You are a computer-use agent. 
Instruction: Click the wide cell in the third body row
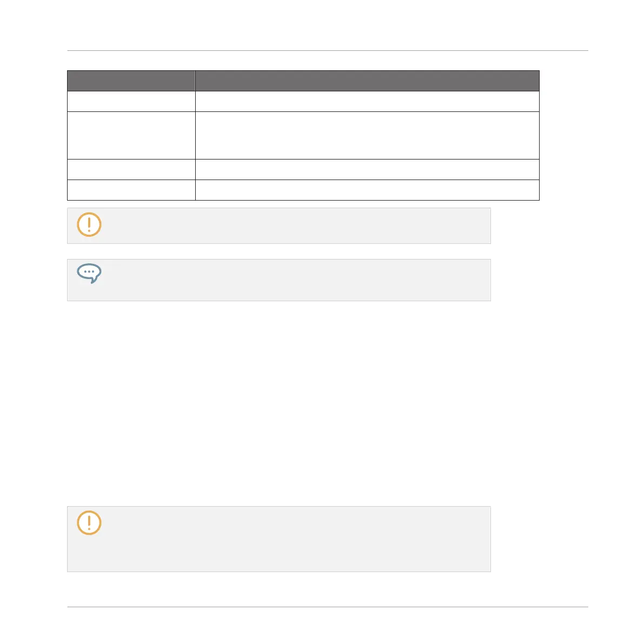tap(367, 170)
